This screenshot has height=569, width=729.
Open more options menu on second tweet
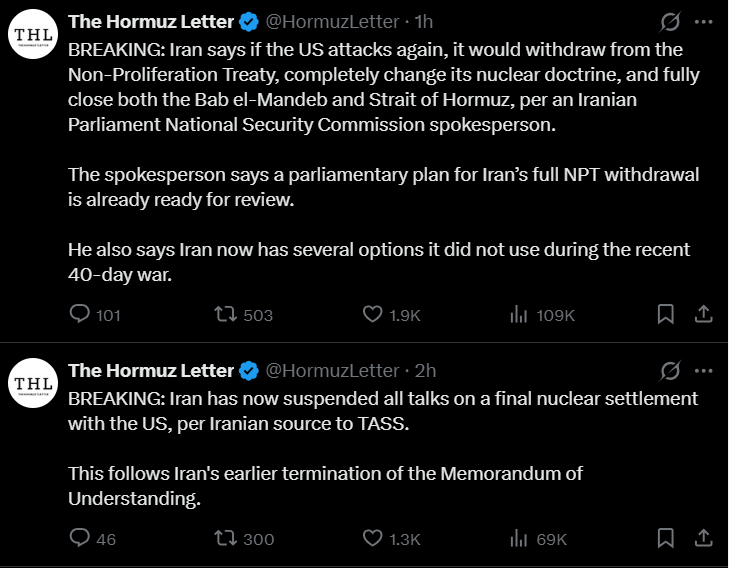click(x=703, y=371)
